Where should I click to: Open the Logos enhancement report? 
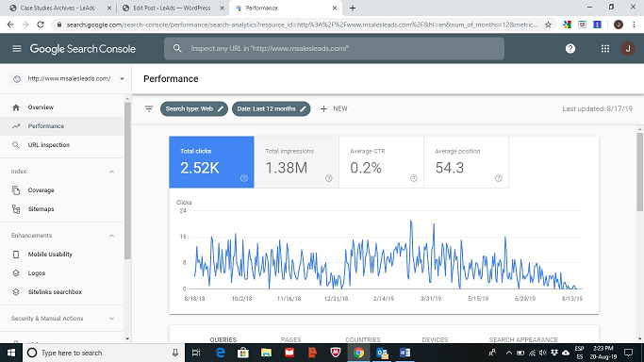coord(61,273)
